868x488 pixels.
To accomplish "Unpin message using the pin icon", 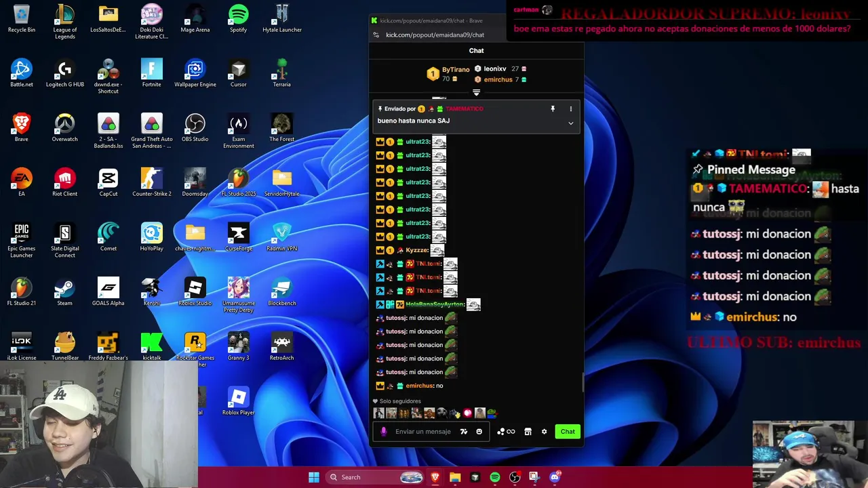I will [x=553, y=108].
